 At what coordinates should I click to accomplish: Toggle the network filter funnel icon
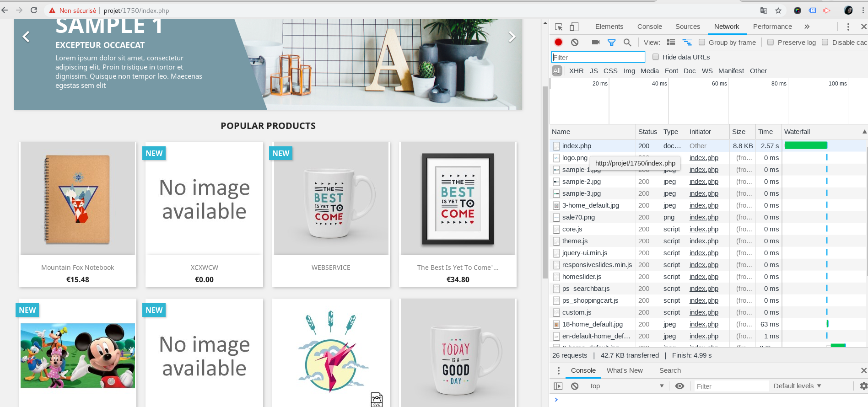pos(611,42)
